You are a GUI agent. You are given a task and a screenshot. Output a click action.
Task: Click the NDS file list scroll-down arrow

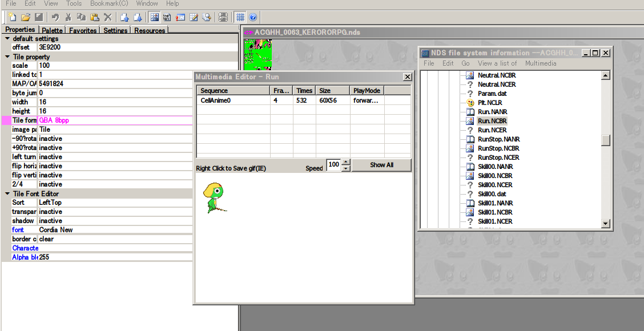point(605,223)
